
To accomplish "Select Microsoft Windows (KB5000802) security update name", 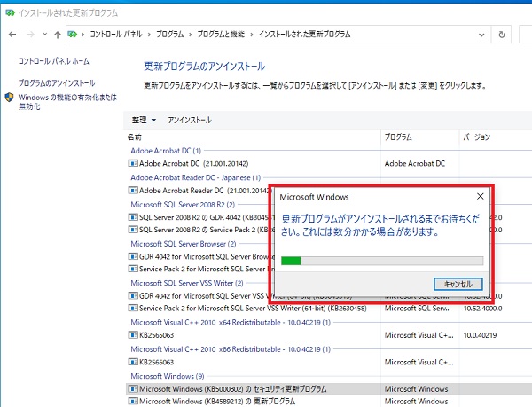I will click(x=232, y=388).
